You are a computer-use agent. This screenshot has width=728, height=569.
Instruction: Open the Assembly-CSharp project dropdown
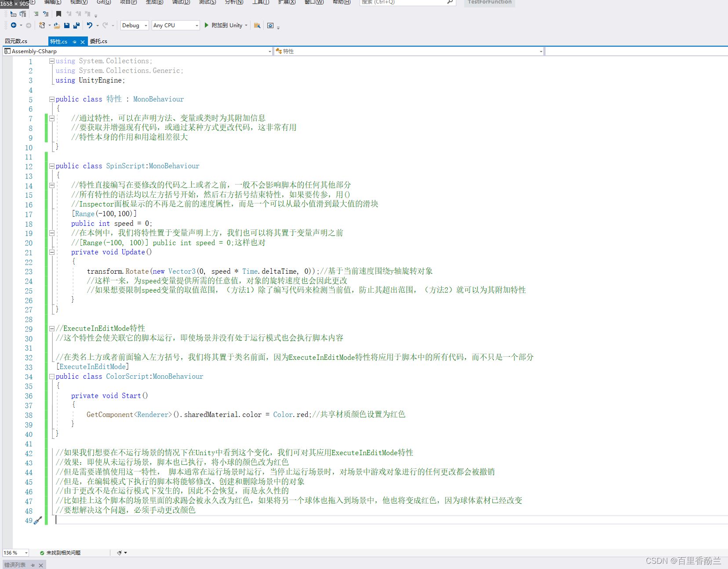pos(138,51)
